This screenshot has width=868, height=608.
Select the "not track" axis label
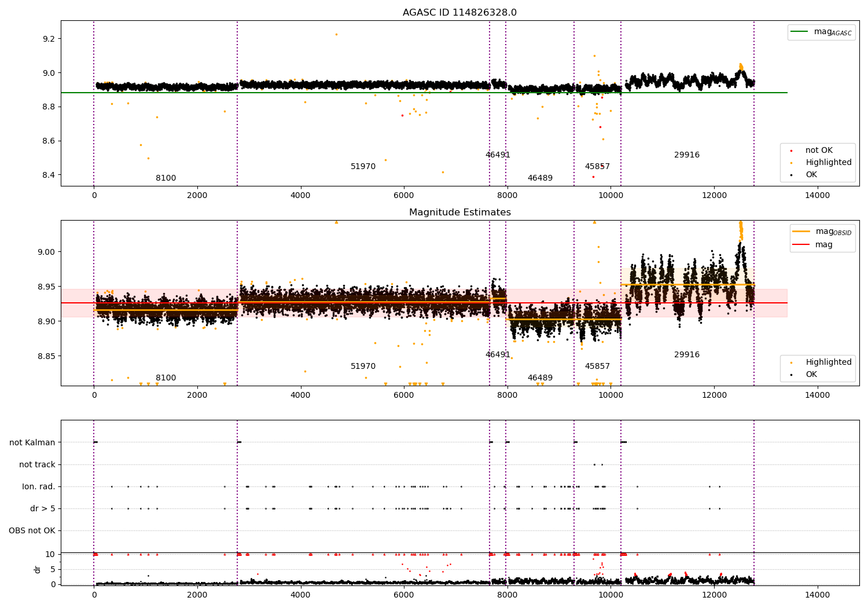(37, 464)
